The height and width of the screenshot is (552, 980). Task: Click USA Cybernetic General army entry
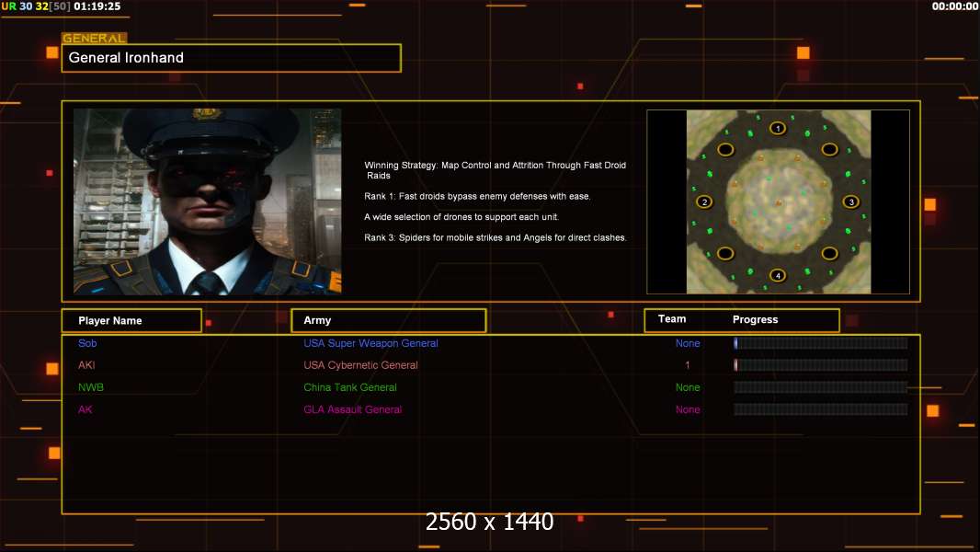click(360, 365)
